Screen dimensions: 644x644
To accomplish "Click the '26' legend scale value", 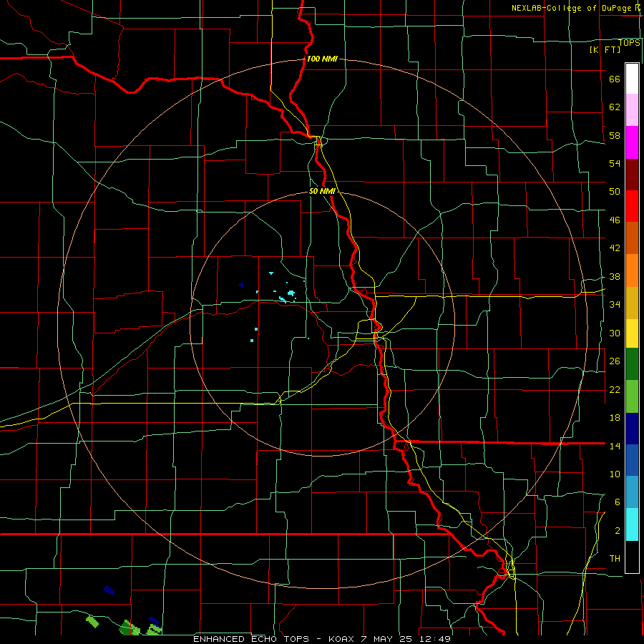I will point(615,361).
